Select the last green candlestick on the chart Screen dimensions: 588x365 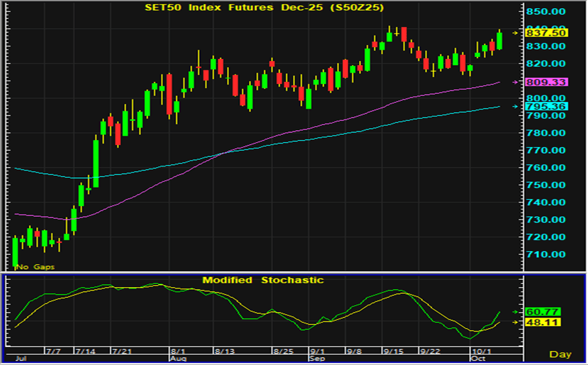click(499, 40)
